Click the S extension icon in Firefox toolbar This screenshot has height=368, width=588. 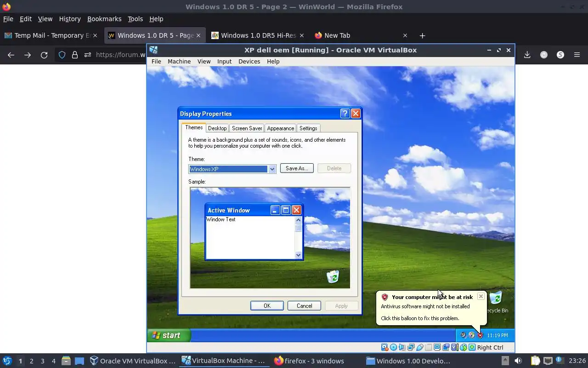pos(560,55)
